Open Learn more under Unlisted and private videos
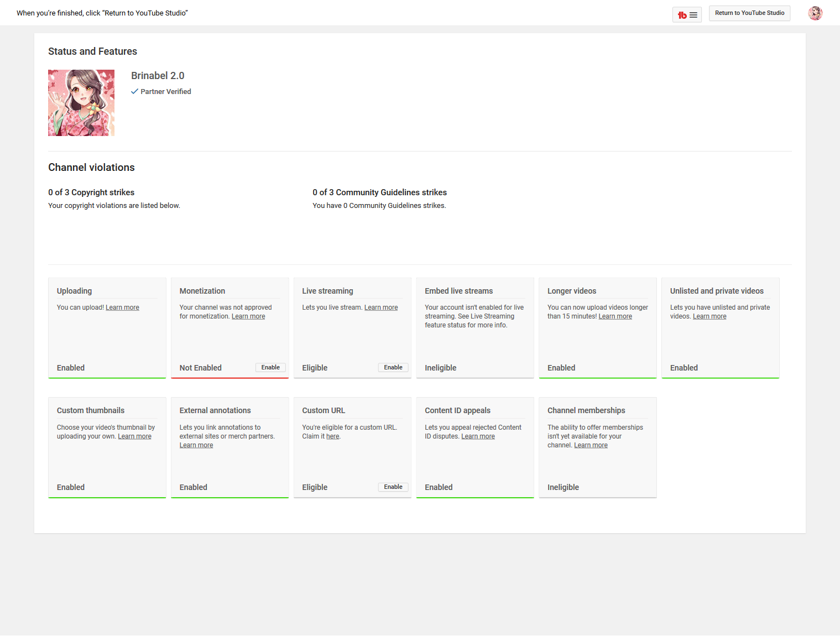 pyautogui.click(x=709, y=316)
